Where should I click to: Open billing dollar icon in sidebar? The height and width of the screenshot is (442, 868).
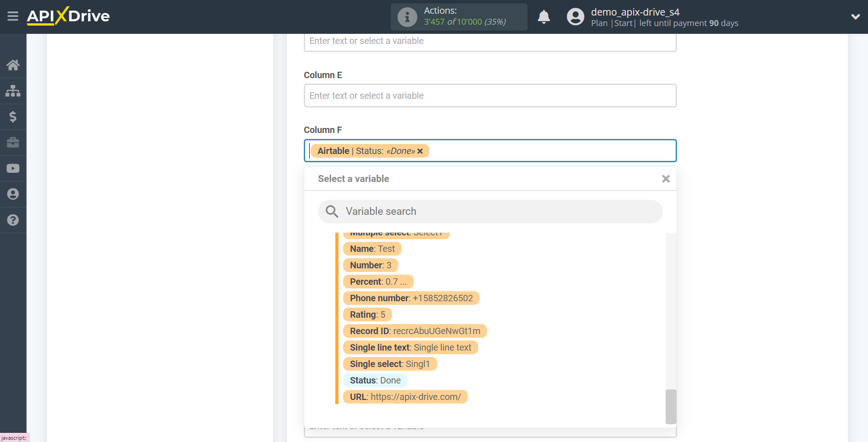click(13, 117)
